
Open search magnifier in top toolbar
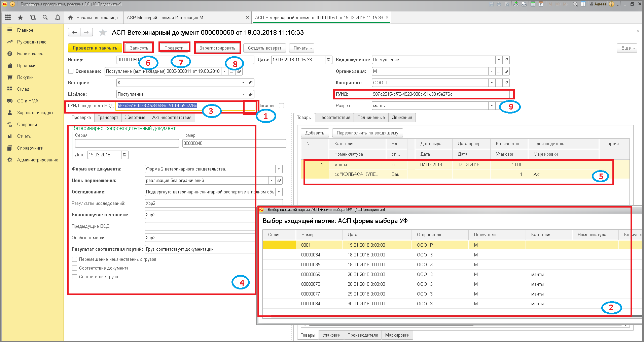pos(45,18)
